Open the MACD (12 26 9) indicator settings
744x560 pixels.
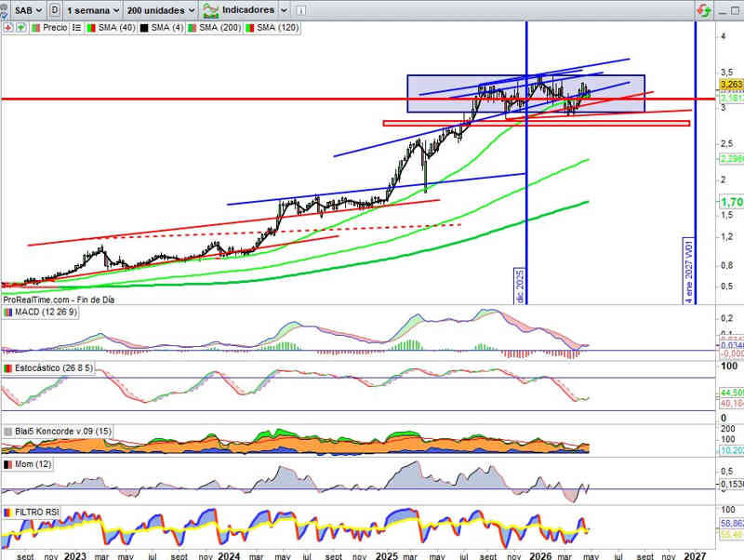pos(46,312)
